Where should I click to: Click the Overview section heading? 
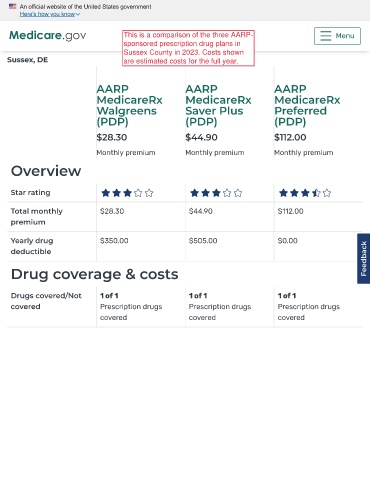(x=46, y=171)
